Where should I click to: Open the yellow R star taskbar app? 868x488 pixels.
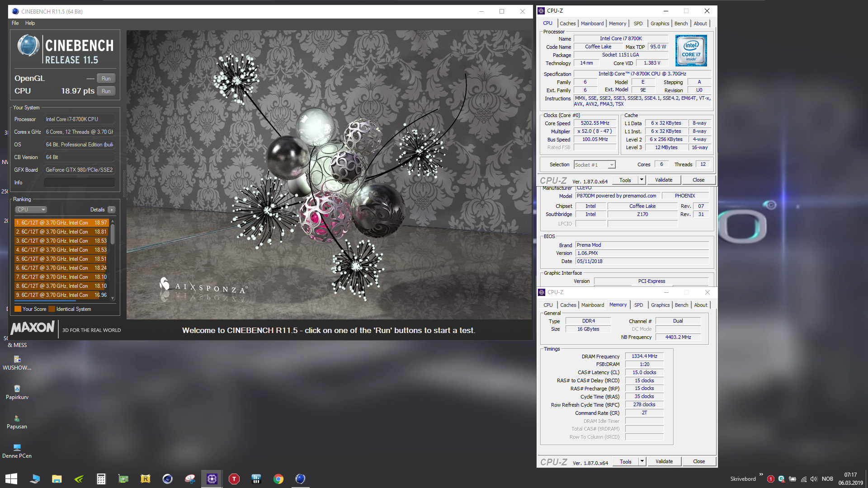(146, 479)
